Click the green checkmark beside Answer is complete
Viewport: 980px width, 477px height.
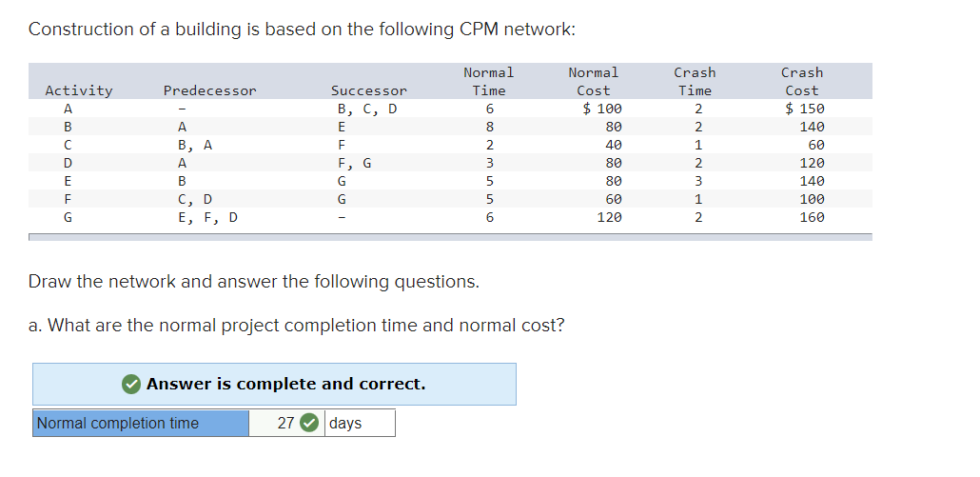pos(131,385)
